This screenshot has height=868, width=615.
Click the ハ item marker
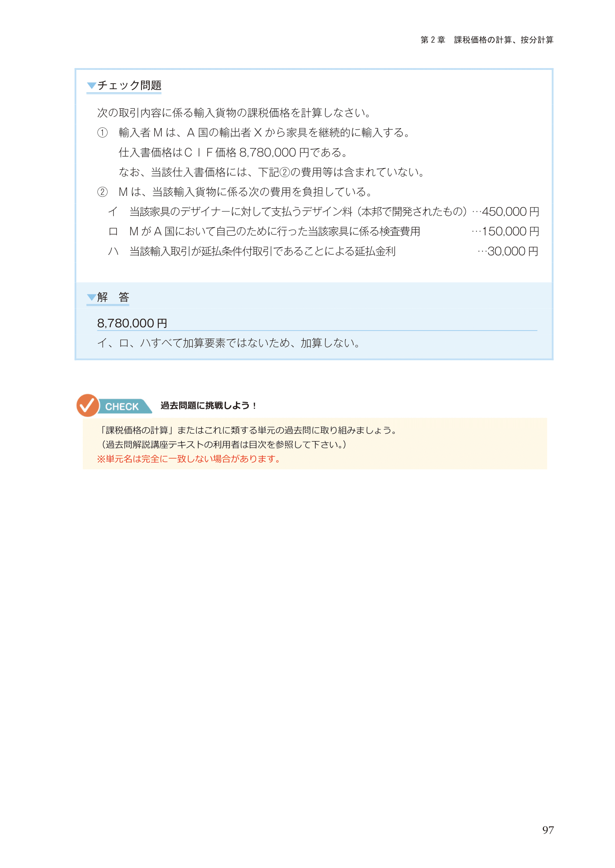coord(113,251)
